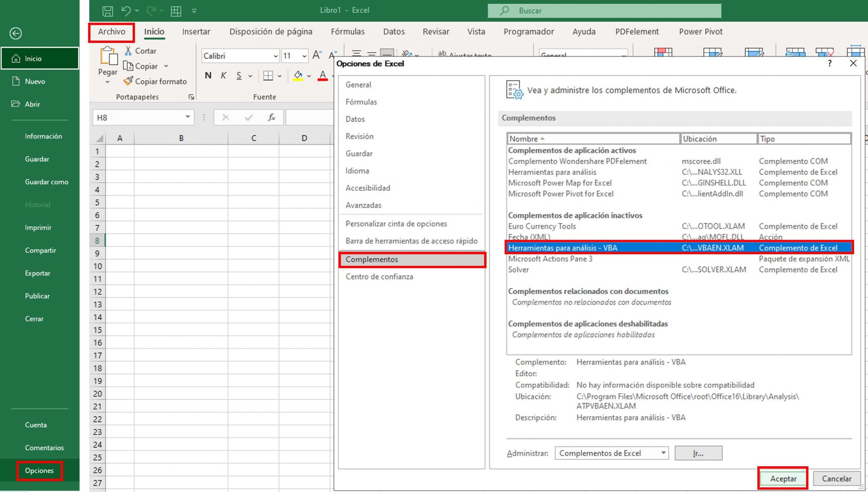This screenshot has height=492, width=868.
Task: Click the Insert Function fx icon
Action: [271, 117]
